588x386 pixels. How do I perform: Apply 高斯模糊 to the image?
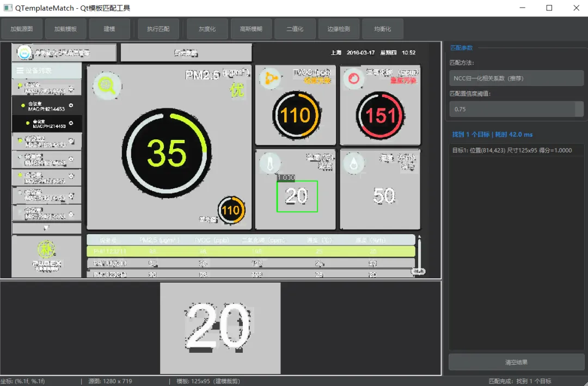pos(251,29)
